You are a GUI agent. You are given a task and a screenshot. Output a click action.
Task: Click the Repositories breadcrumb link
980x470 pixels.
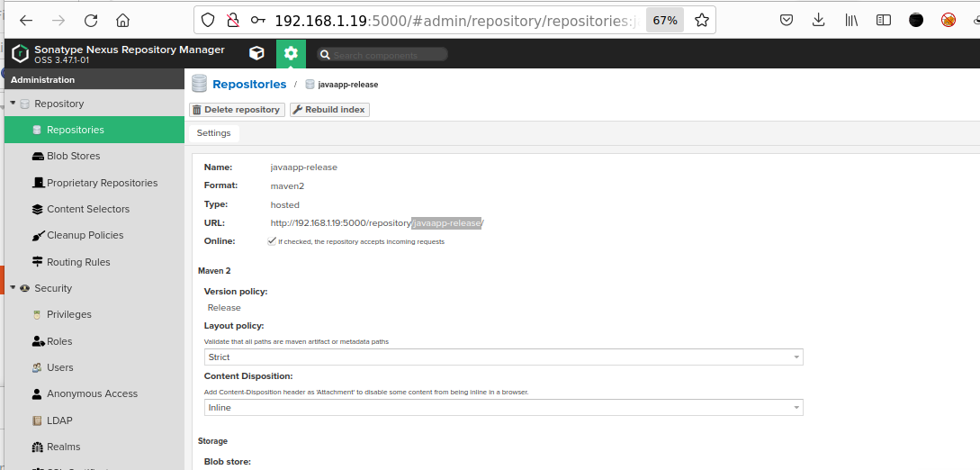(x=249, y=85)
